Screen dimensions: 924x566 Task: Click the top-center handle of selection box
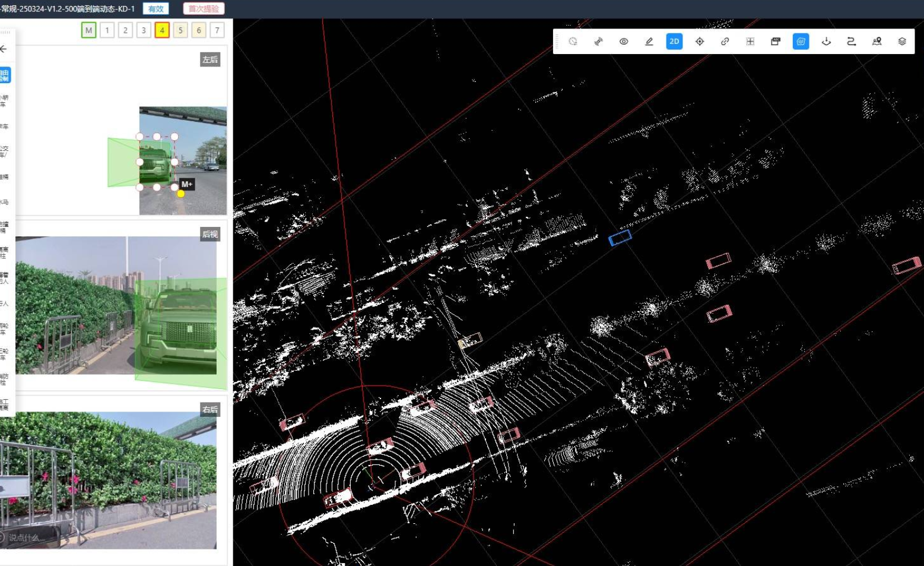[x=157, y=137]
